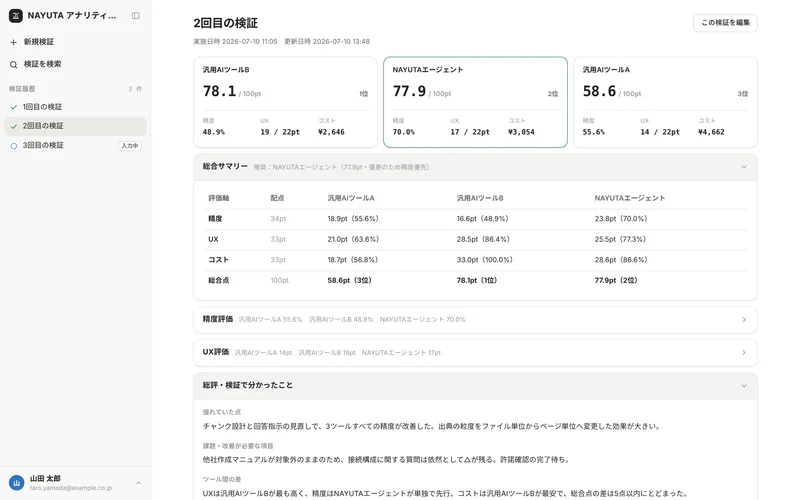Click the 配点 column header

pyautogui.click(x=277, y=198)
